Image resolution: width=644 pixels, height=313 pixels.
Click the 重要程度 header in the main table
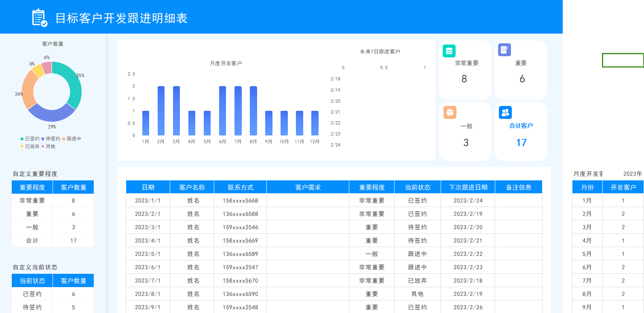(x=372, y=187)
